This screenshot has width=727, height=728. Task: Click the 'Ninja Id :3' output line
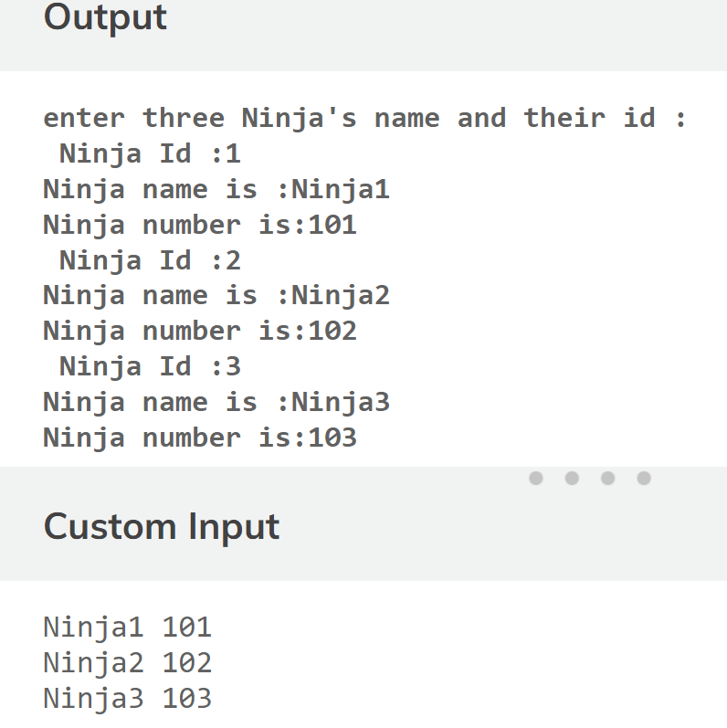click(x=150, y=366)
